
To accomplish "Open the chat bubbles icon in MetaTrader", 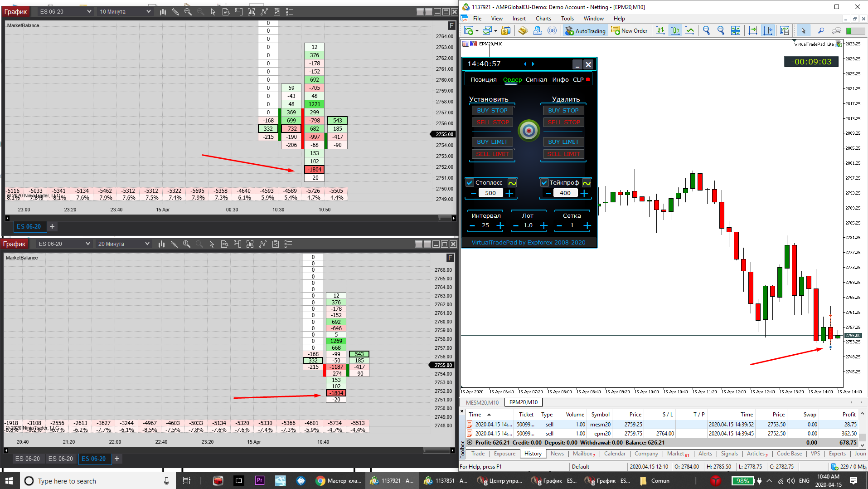I will pos(836,30).
